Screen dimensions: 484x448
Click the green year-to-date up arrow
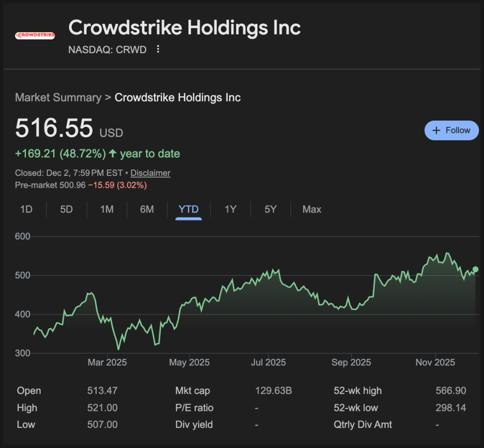113,154
